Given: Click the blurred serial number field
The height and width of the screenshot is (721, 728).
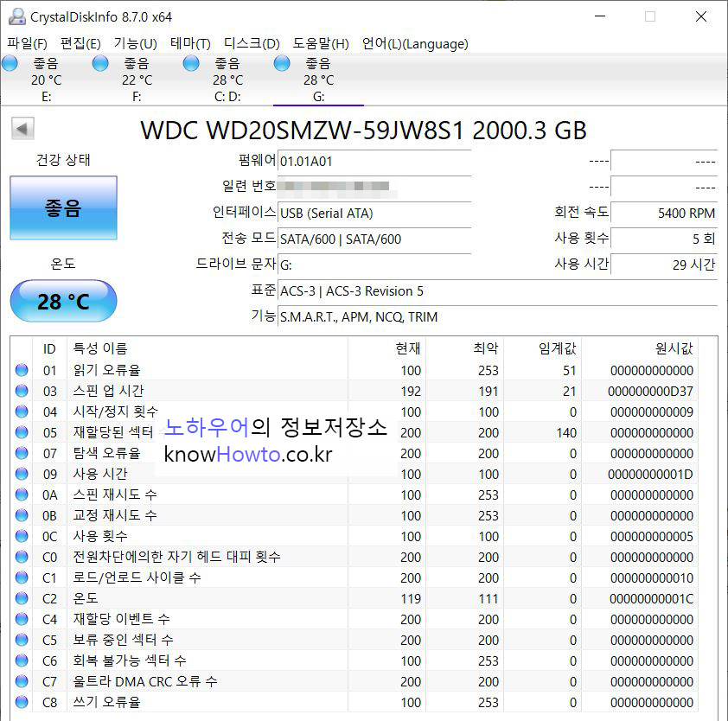Looking at the screenshot, I should [x=374, y=187].
